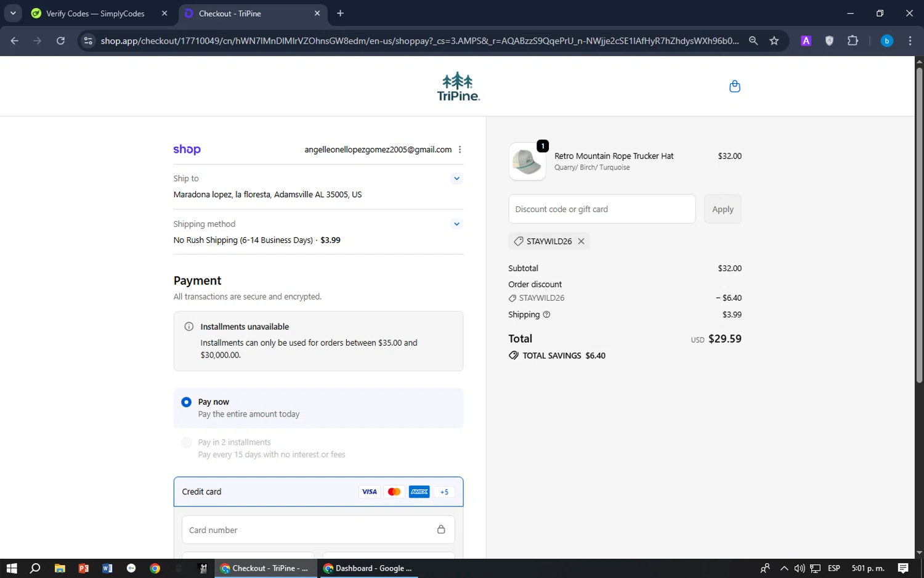Open PowerPoint from taskbar

[x=84, y=568]
